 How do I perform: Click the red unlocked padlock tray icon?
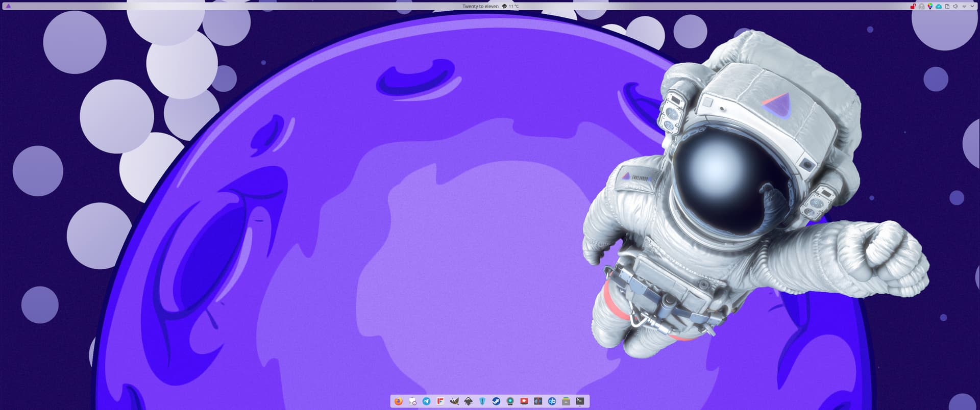click(913, 6)
